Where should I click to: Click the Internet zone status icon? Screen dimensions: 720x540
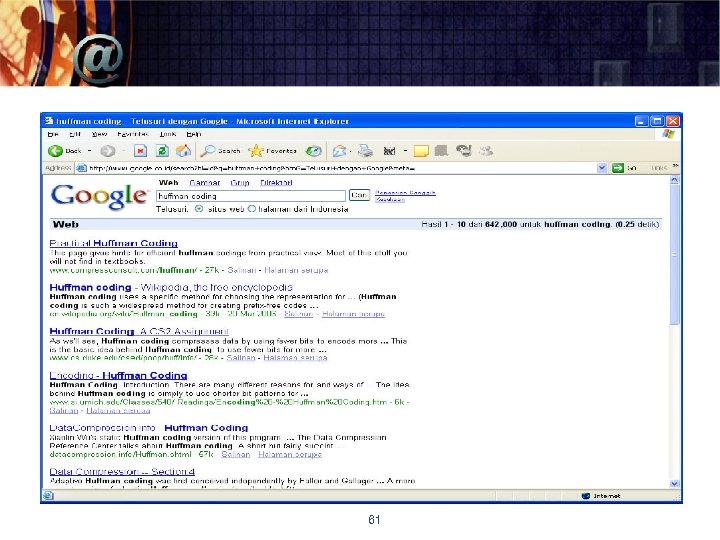tap(585, 496)
